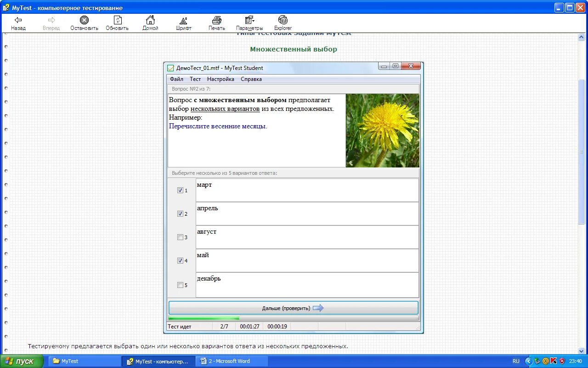Open Шрифт font settings icon
This screenshot has height=368, width=588.
click(183, 20)
